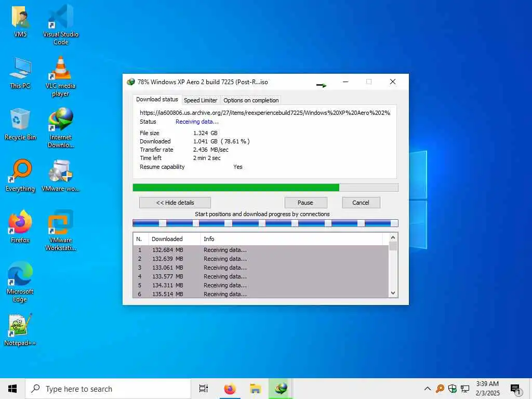Click the connections list scrollbar thumb
The image size is (532, 399).
pyautogui.click(x=393, y=246)
